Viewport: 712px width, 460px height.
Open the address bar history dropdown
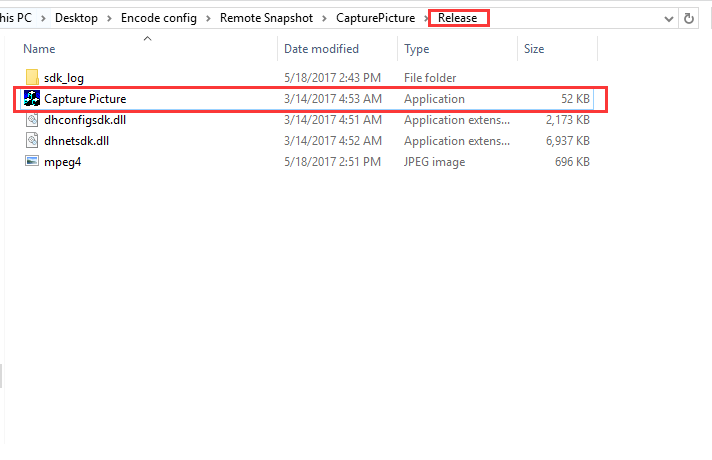coord(664,18)
